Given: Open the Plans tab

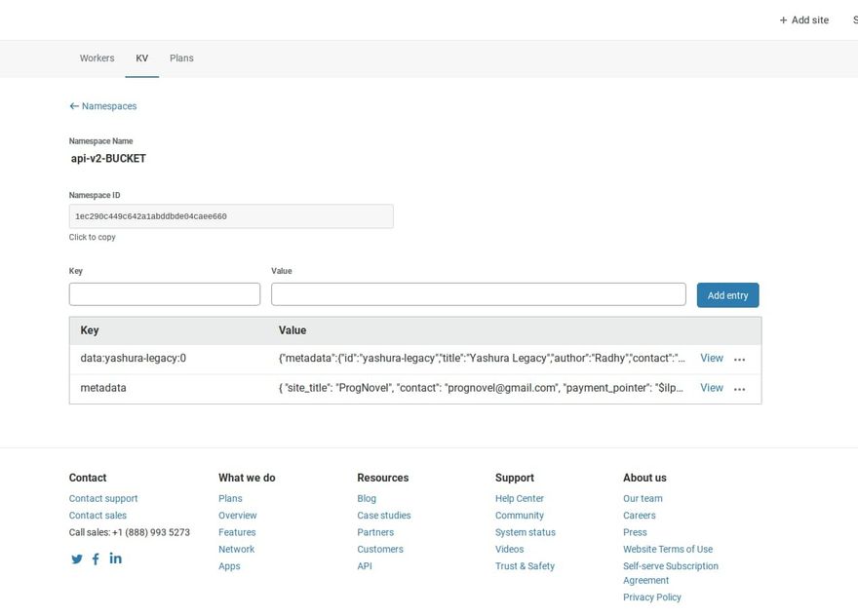Looking at the screenshot, I should point(181,58).
